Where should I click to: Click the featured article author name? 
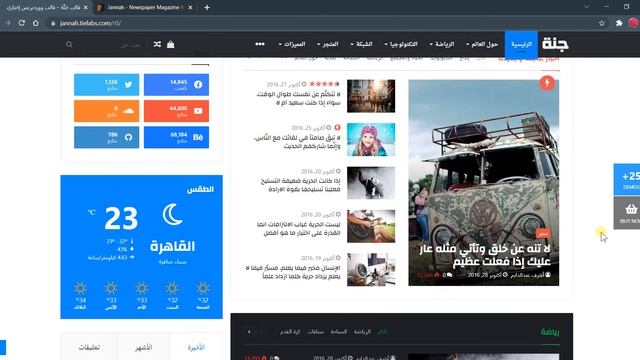tap(527, 275)
